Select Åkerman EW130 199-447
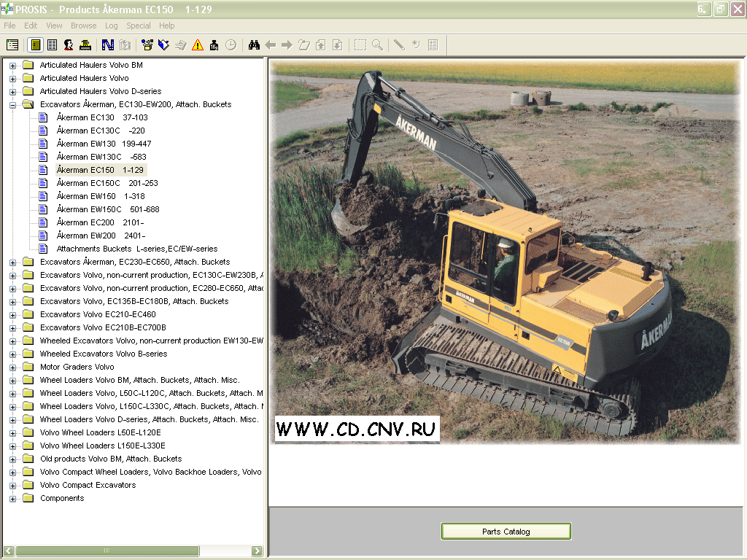Viewport: 747px width, 560px height. pyautogui.click(x=104, y=144)
